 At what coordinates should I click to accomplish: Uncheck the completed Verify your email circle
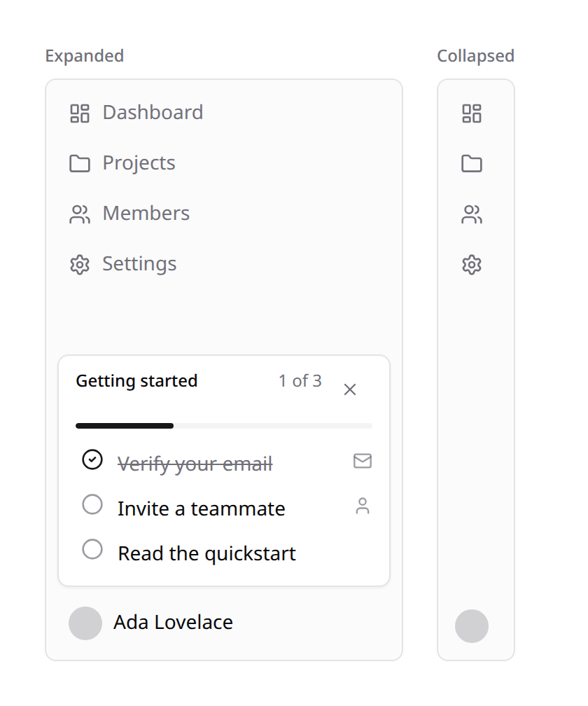coord(92,459)
